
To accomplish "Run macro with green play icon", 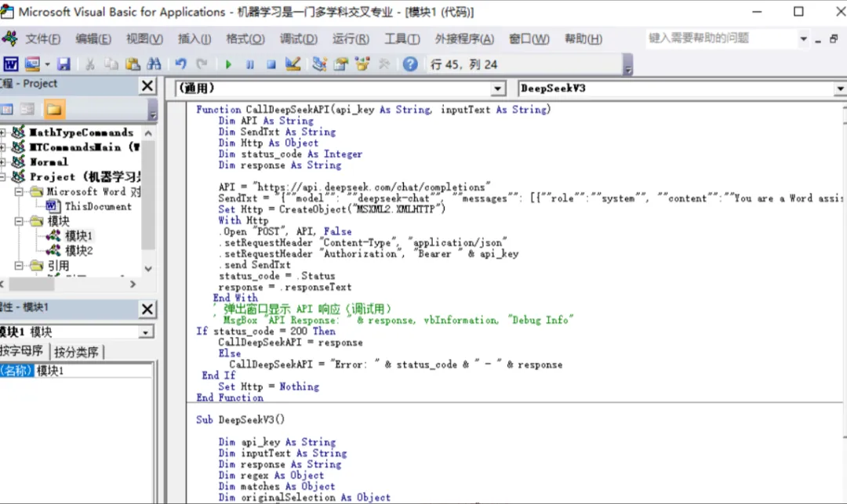I will click(x=228, y=64).
